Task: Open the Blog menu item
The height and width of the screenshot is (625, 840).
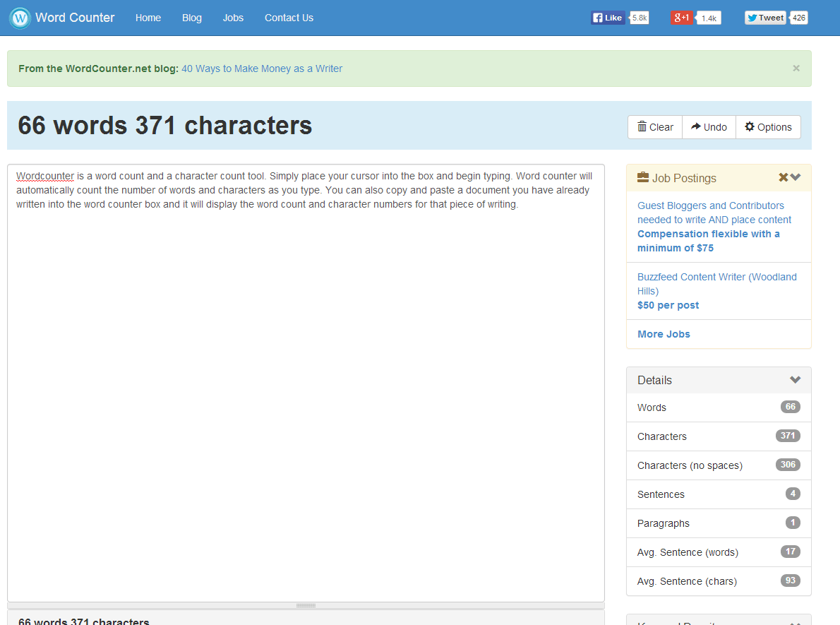Action: [x=192, y=18]
